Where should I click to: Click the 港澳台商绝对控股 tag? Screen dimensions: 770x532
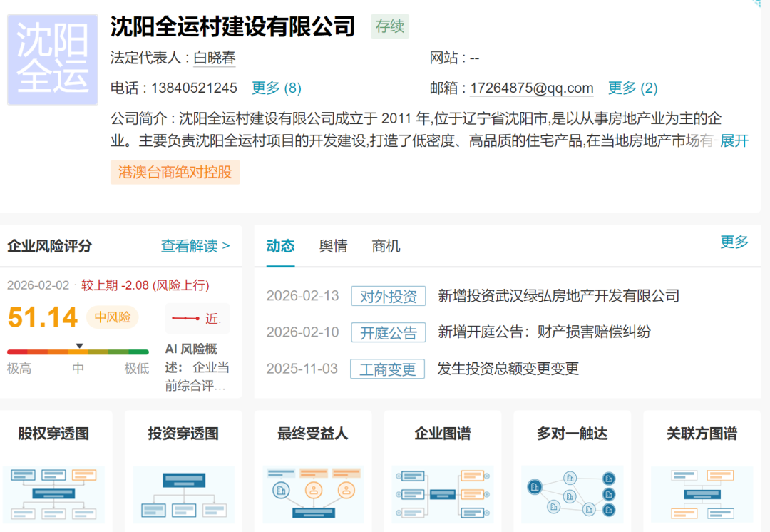point(175,173)
